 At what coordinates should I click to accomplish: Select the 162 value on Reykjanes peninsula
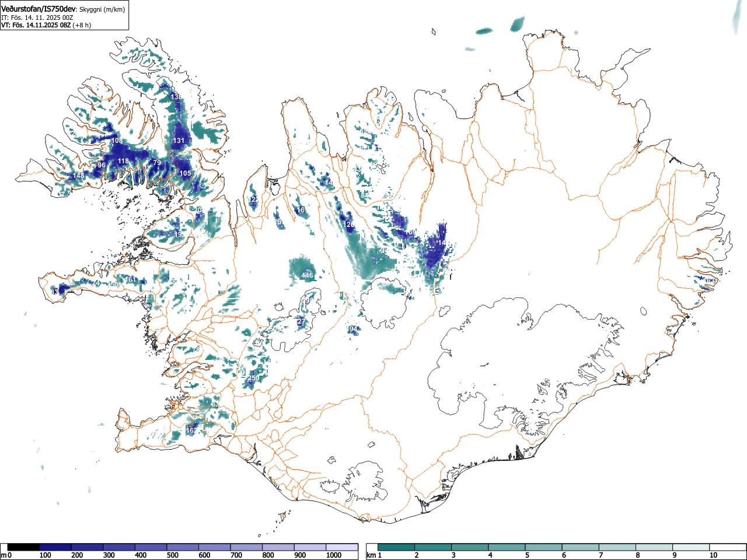191,430
